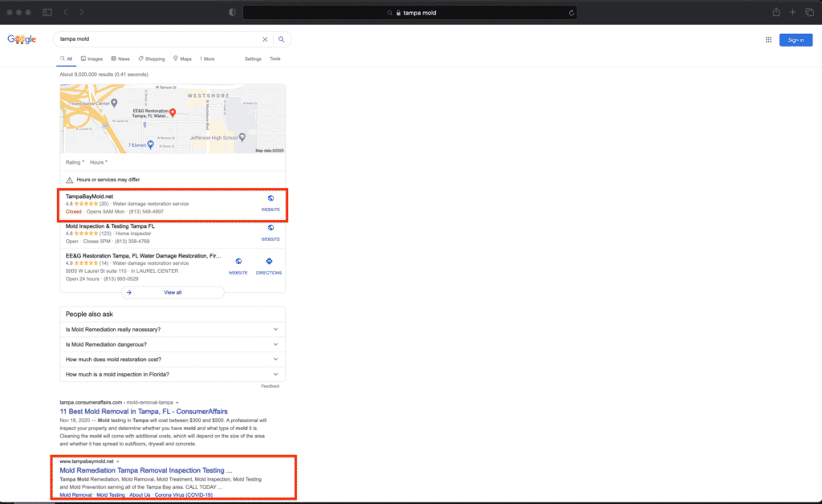Open search Tools
Viewport: 822px width, 504px height.
tap(275, 59)
